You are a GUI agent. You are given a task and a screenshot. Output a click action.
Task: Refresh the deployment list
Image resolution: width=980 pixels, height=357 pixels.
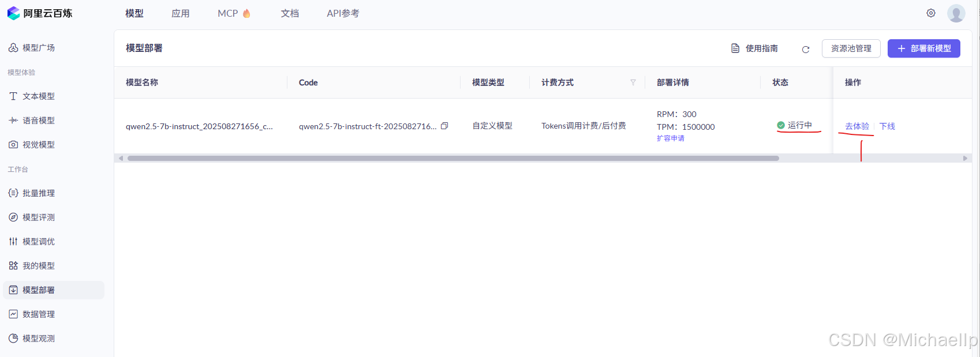[806, 50]
